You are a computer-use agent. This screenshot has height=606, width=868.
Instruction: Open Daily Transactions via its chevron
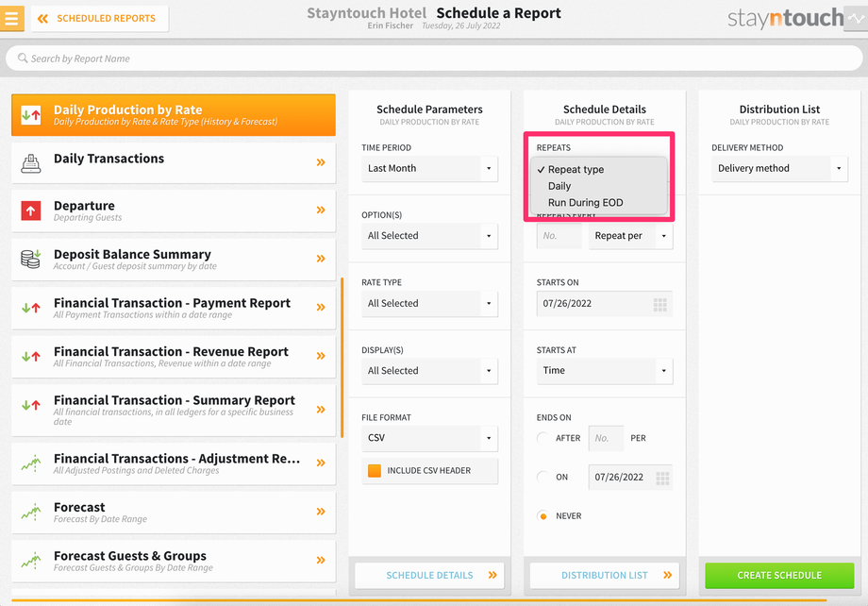[x=321, y=162]
